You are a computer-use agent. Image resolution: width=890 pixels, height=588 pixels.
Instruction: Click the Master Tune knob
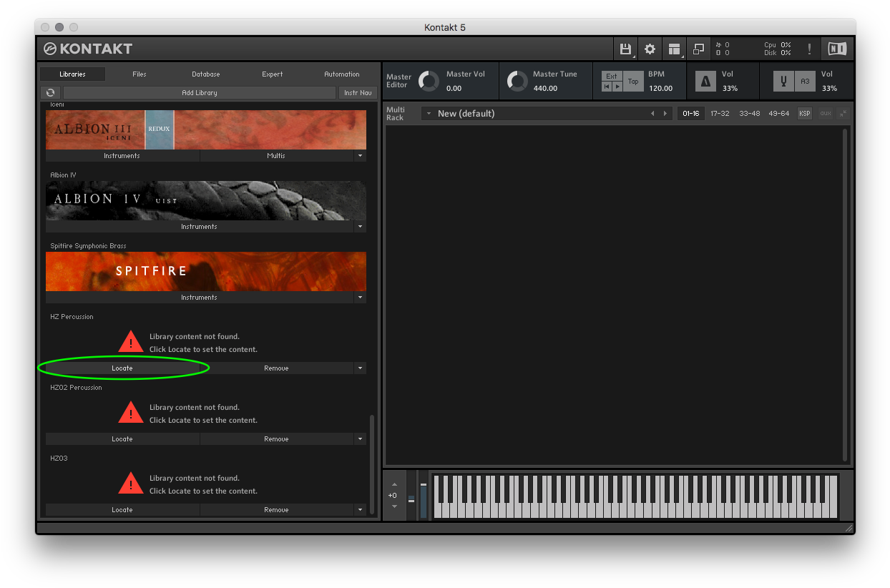[x=517, y=81]
